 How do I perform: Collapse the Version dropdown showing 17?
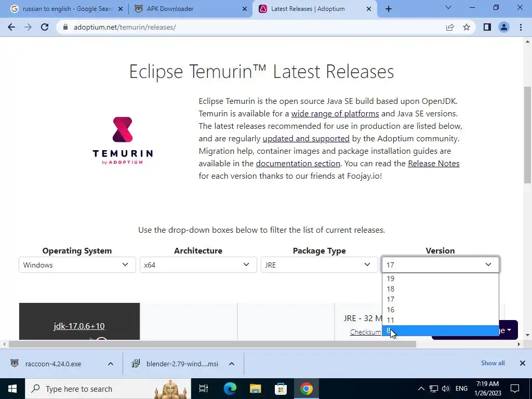point(441,264)
